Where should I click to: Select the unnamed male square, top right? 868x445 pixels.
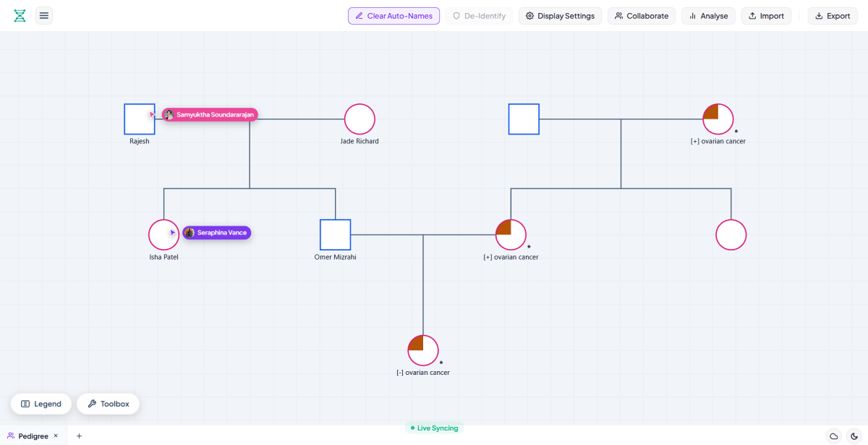point(524,119)
